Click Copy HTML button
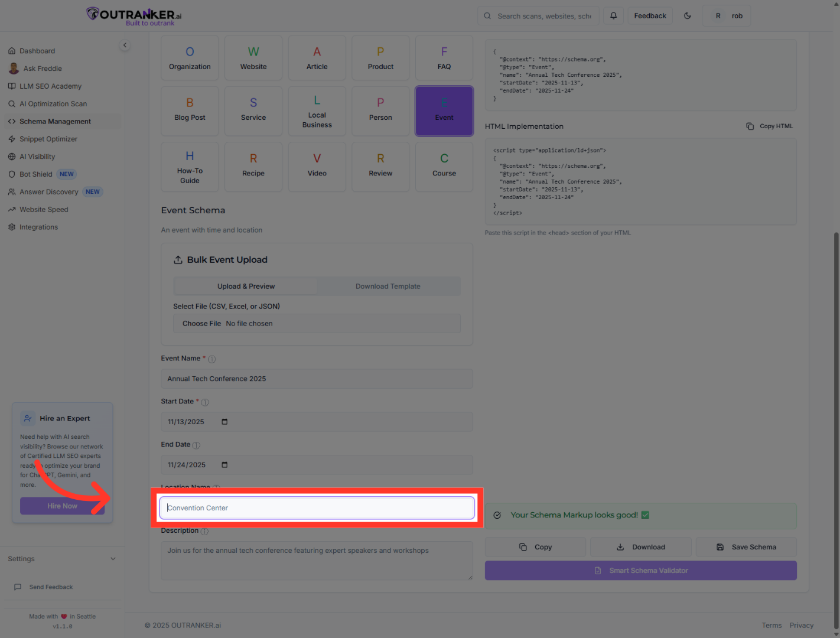Screen dimensions: 840x638 pyautogui.click(x=770, y=126)
